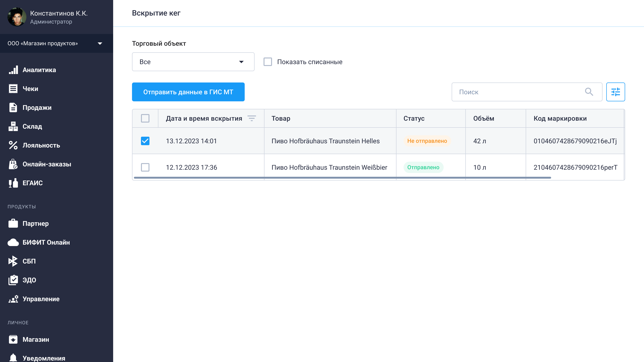The width and height of the screenshot is (644, 362).
Task: Expand the ООО «Магазин продуктов» organization selector
Action: (56, 43)
